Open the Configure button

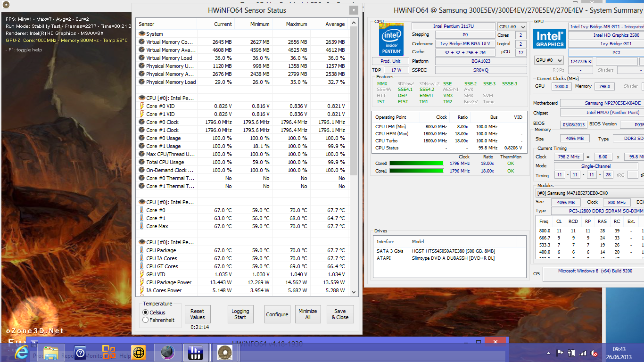click(277, 314)
